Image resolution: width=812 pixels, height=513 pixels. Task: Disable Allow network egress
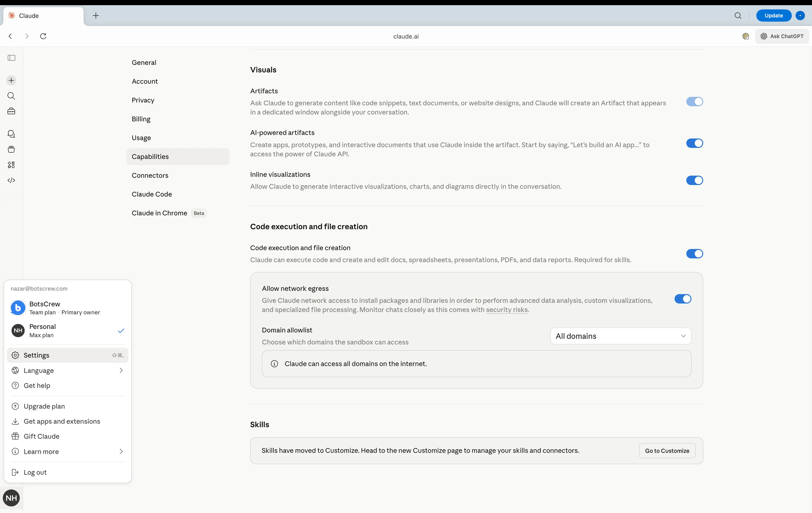coord(683,299)
